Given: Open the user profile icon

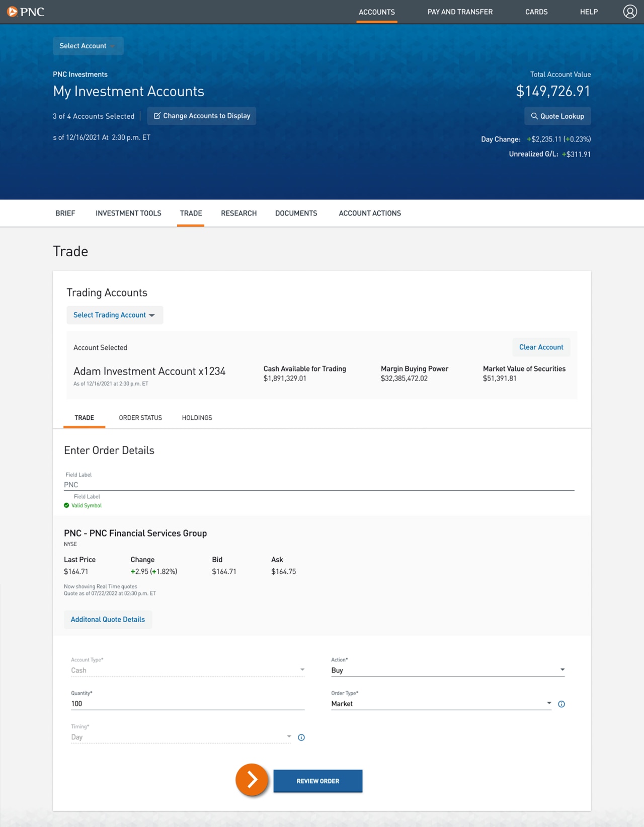Looking at the screenshot, I should pyautogui.click(x=630, y=12).
